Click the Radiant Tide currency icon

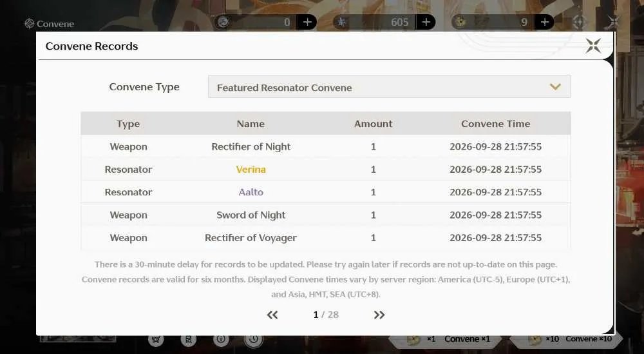460,22
